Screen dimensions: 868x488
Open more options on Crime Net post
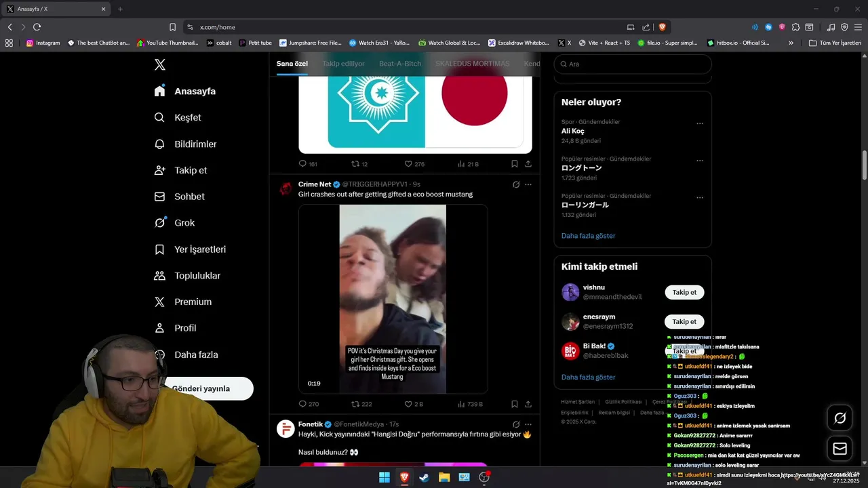528,184
